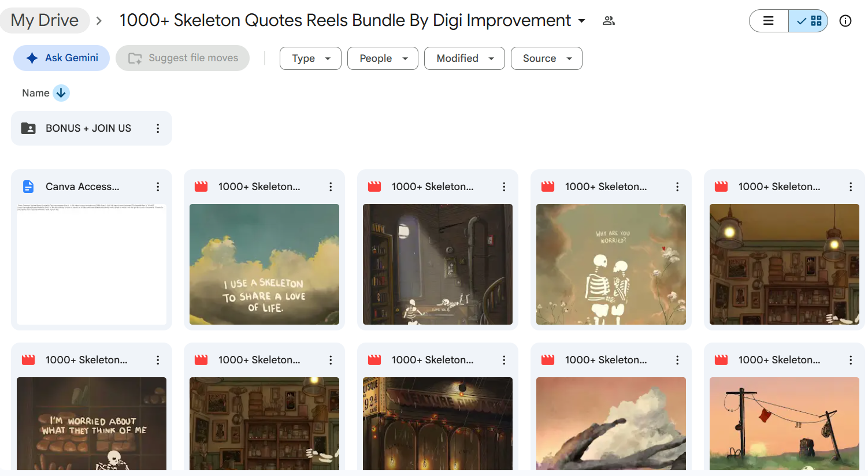Open the Type filter dropdown
This screenshot has width=868, height=476.
click(310, 58)
